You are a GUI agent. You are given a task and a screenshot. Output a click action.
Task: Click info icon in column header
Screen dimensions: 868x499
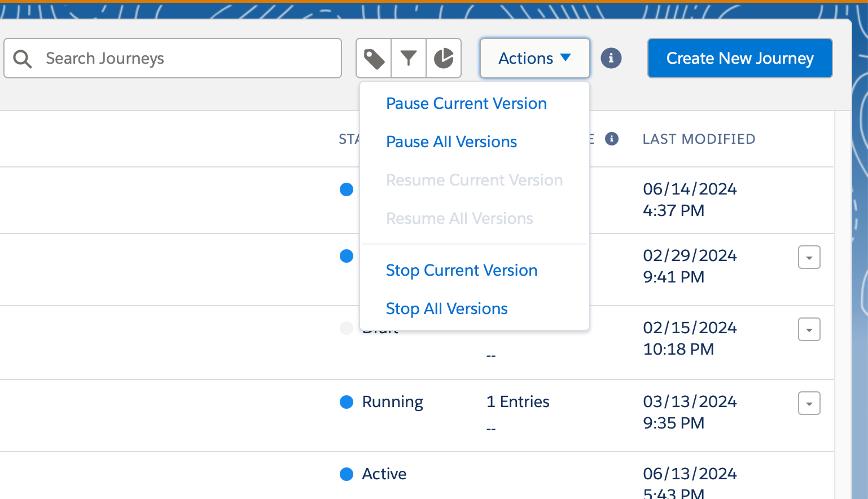coord(612,139)
